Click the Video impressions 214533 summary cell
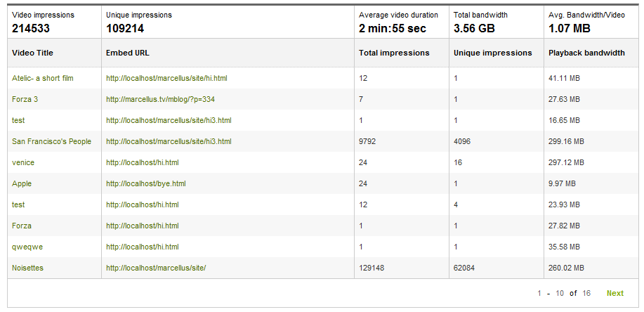Image resolution: width=644 pixels, height=312 pixels. (x=43, y=22)
